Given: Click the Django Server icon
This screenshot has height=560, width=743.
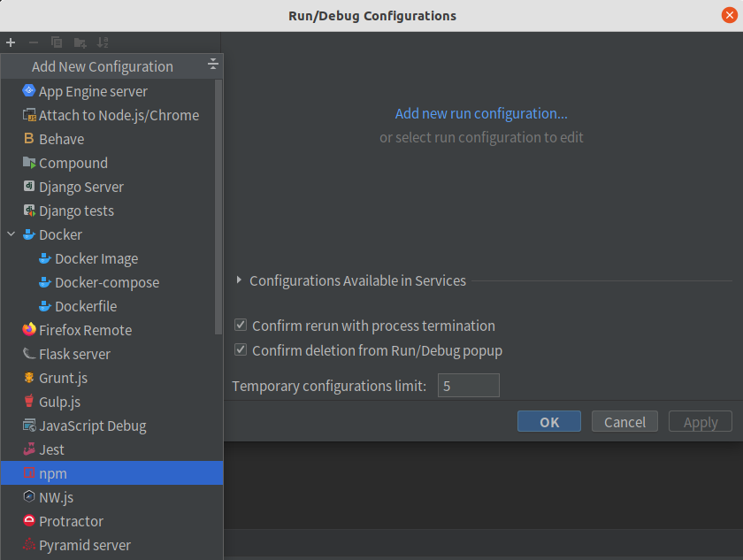Looking at the screenshot, I should [29, 186].
